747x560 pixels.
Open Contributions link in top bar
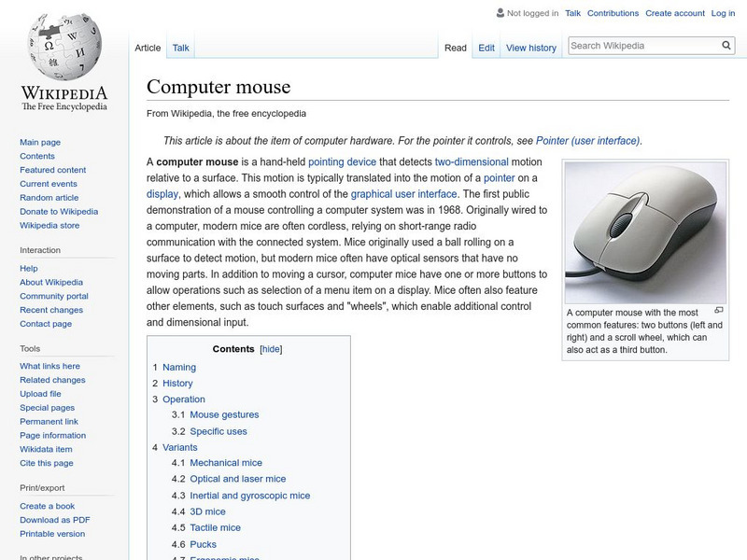(x=613, y=13)
